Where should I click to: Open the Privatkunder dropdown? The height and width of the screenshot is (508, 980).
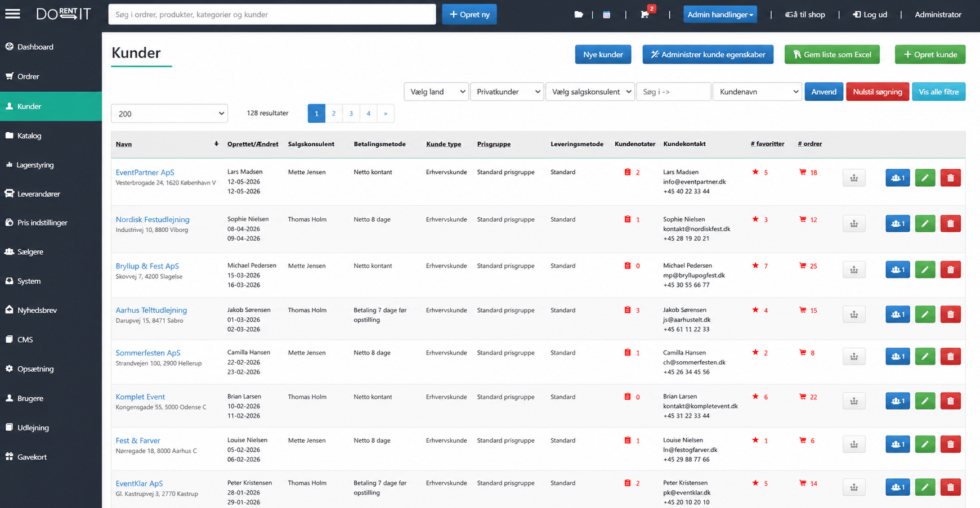507,92
